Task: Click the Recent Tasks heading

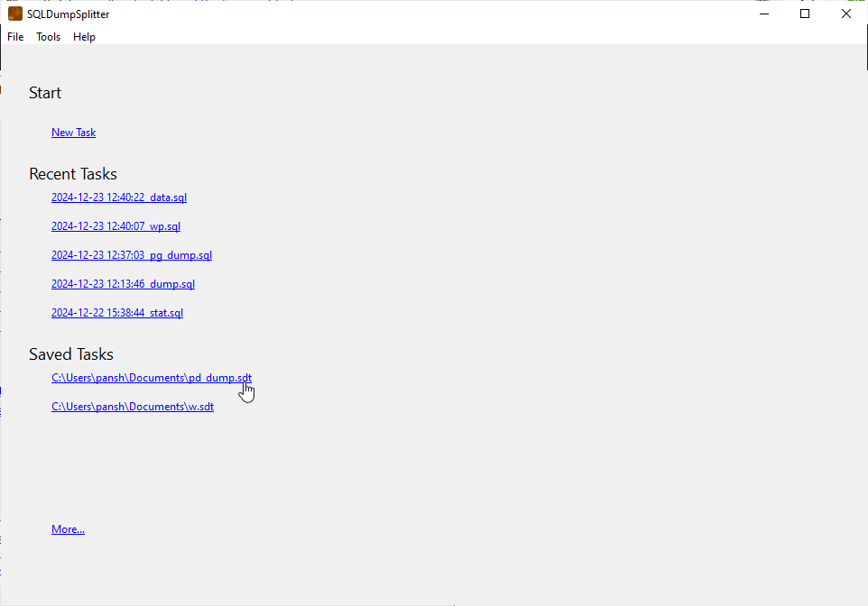Action: point(73,174)
